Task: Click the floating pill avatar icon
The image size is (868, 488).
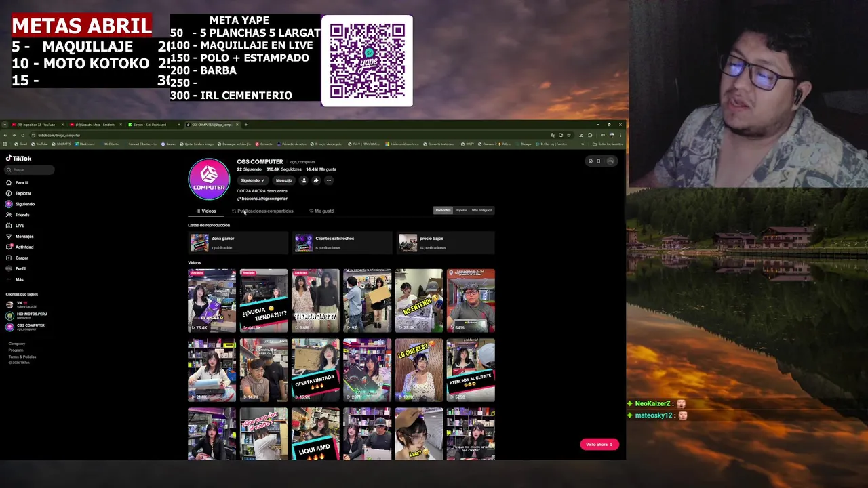Action: click(610, 161)
